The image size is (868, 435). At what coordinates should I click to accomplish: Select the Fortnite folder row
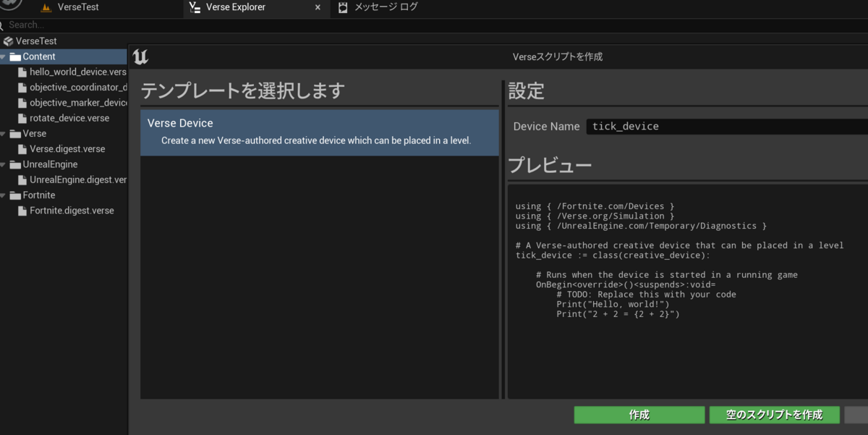pyautogui.click(x=64, y=195)
